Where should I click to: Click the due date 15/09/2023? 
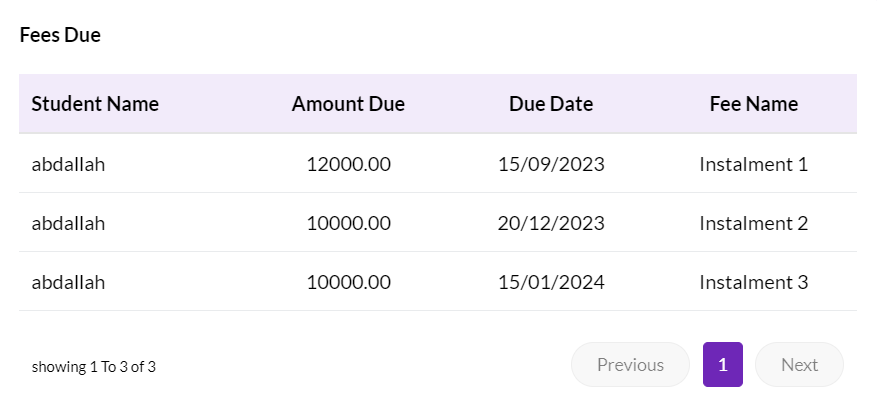551,164
